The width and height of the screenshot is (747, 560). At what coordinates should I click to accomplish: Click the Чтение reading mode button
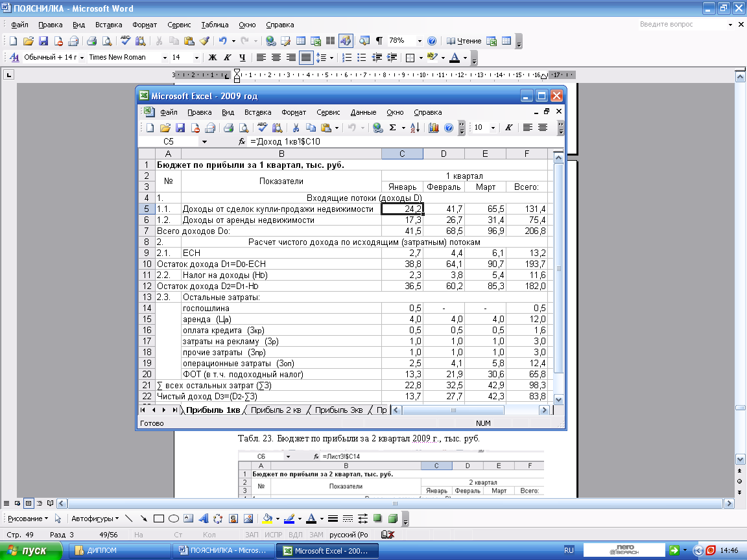pyautogui.click(x=464, y=41)
